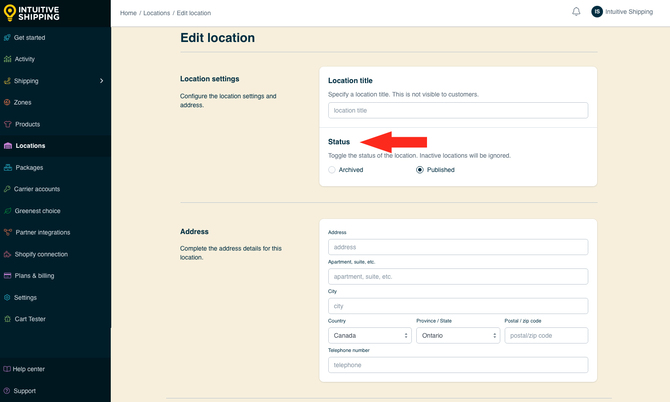Click the Support question mark icon
Viewport: 670px width, 402px height.
[7, 391]
